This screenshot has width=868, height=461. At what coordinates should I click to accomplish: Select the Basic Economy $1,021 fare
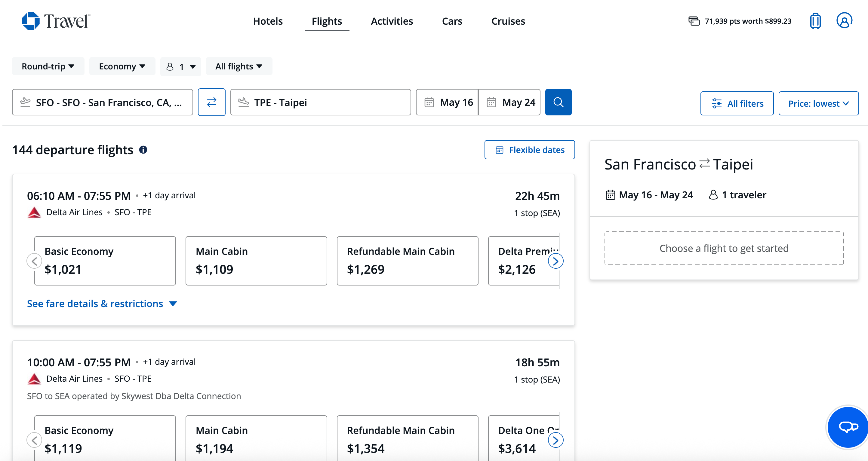[x=105, y=261]
